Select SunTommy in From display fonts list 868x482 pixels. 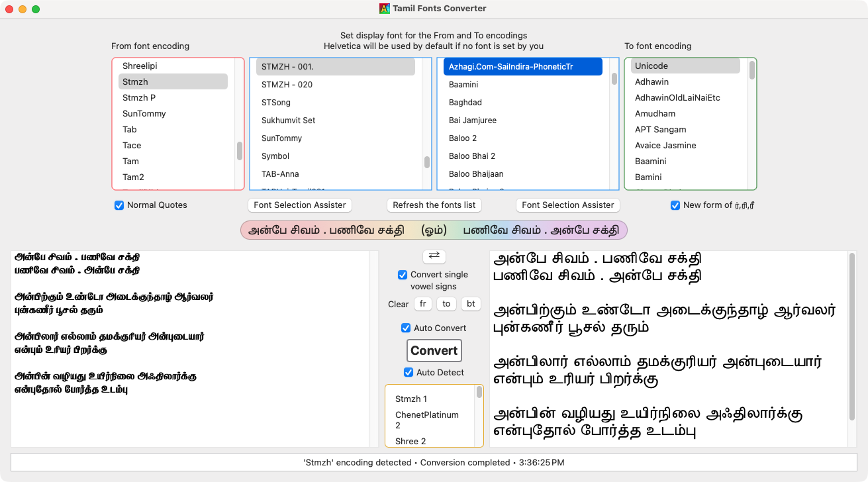pyautogui.click(x=336, y=138)
